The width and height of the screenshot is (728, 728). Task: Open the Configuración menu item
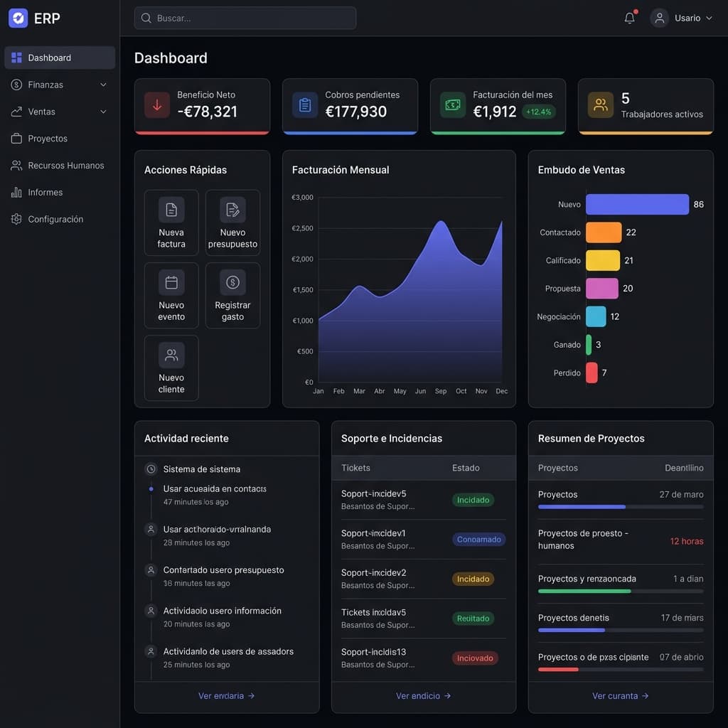pos(60,219)
